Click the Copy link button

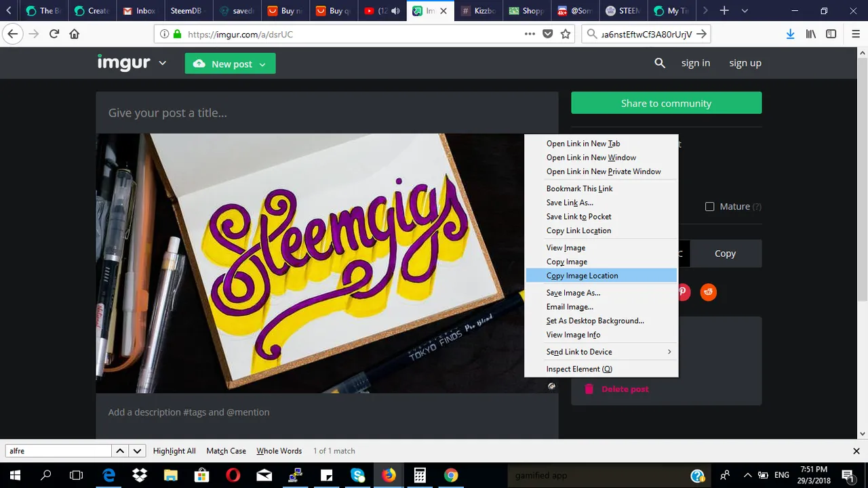[x=725, y=253]
